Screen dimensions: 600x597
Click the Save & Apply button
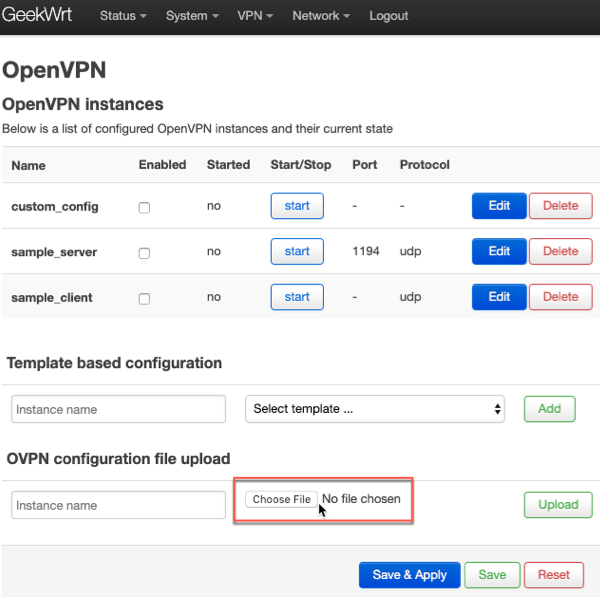(409, 575)
